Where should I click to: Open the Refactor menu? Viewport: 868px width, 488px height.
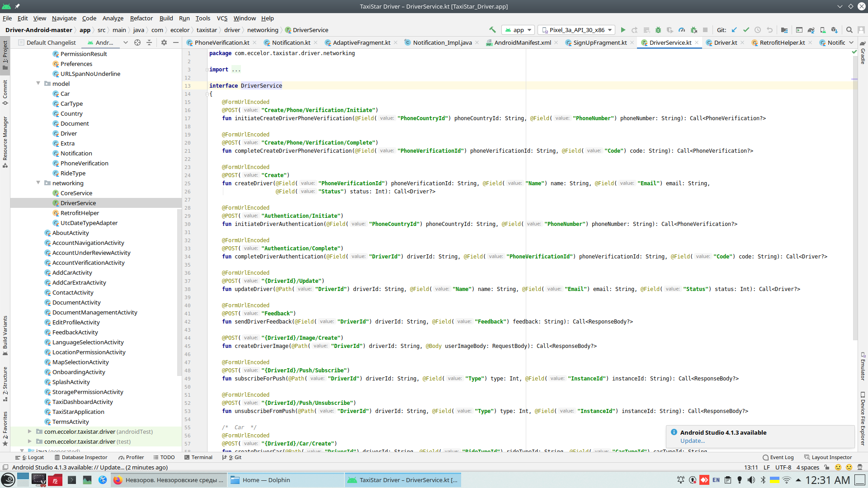click(141, 18)
